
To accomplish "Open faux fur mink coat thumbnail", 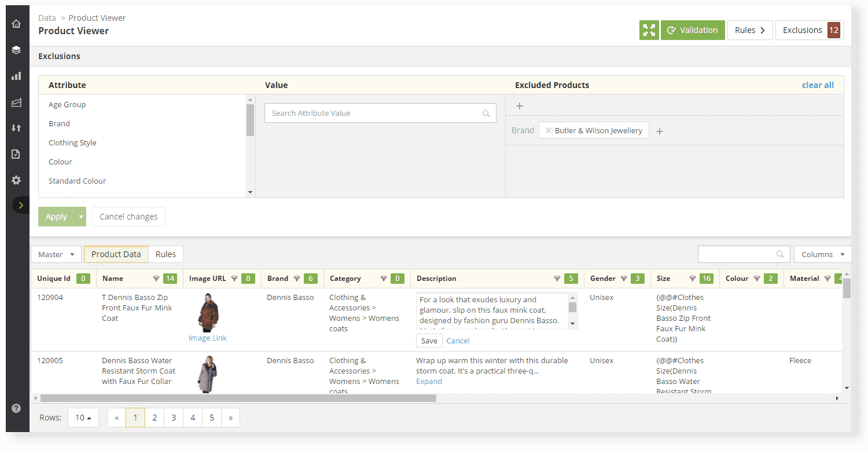I will click(207, 312).
